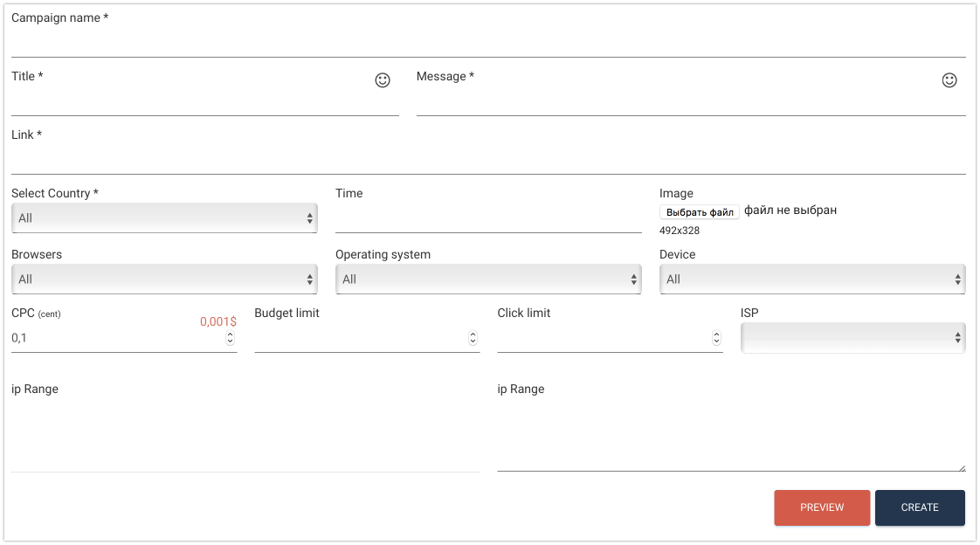Open the ISP dropdown list
Image resolution: width=980 pixels, height=545 pixels.
(x=852, y=337)
